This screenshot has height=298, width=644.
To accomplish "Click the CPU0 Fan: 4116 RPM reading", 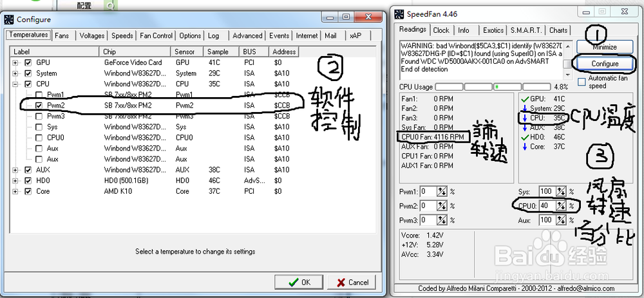I will coord(432,136).
